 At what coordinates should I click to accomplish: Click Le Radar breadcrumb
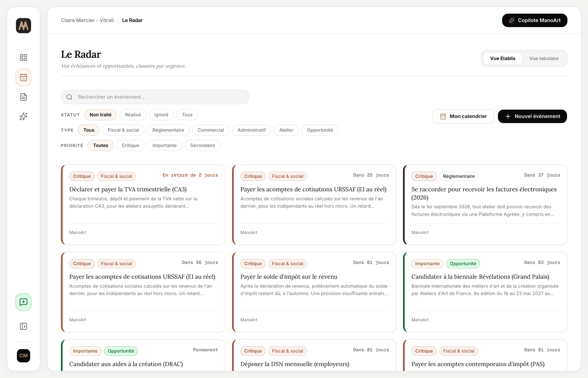tap(132, 20)
